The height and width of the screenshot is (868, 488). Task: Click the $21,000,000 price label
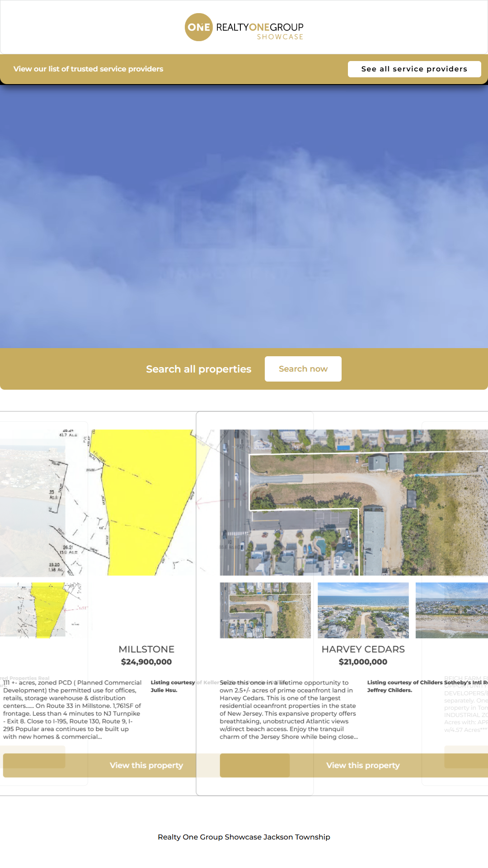tap(363, 662)
